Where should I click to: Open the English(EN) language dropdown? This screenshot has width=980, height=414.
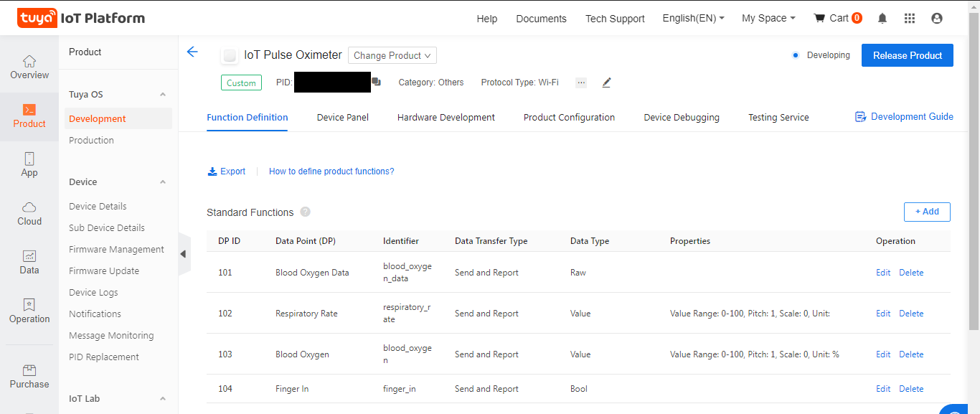693,19
